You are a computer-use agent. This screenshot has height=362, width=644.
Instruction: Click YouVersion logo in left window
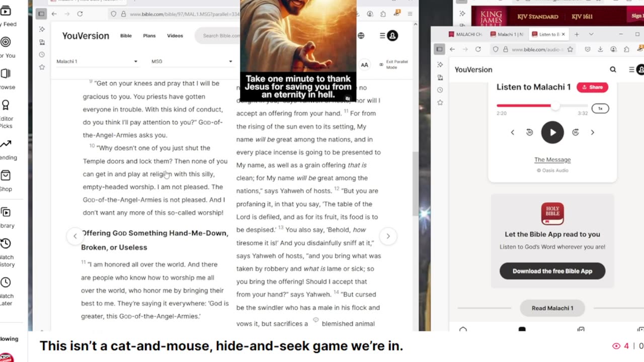(x=86, y=36)
